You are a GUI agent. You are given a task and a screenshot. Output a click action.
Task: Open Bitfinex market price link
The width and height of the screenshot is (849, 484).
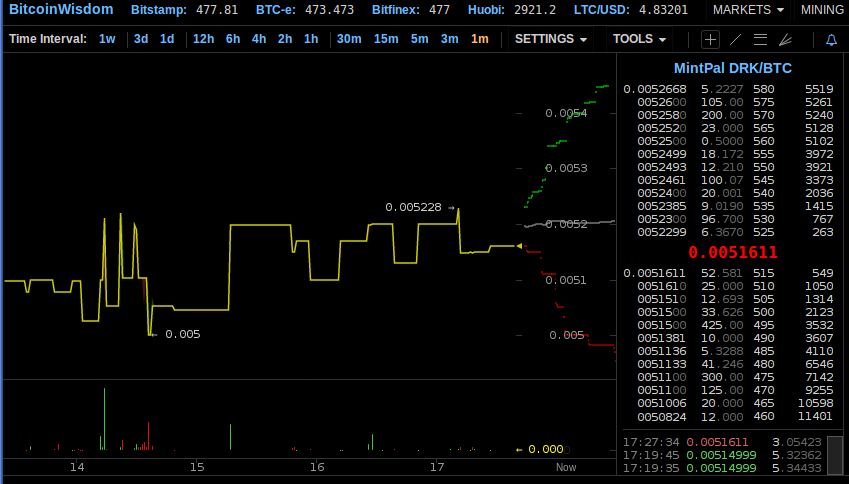click(411, 10)
